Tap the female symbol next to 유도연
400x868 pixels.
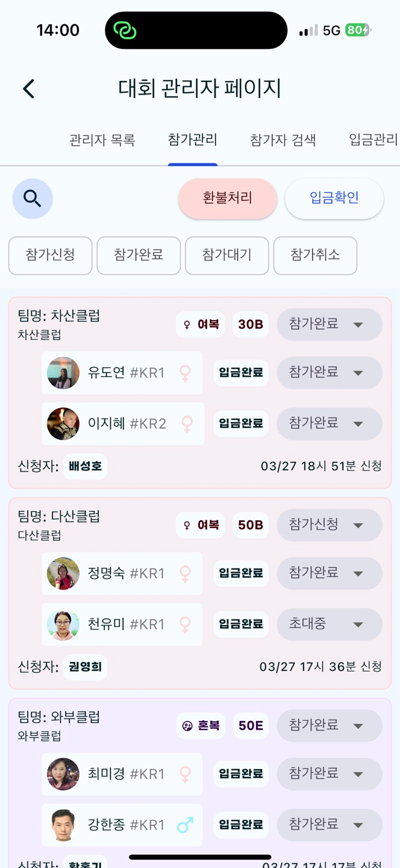186,373
